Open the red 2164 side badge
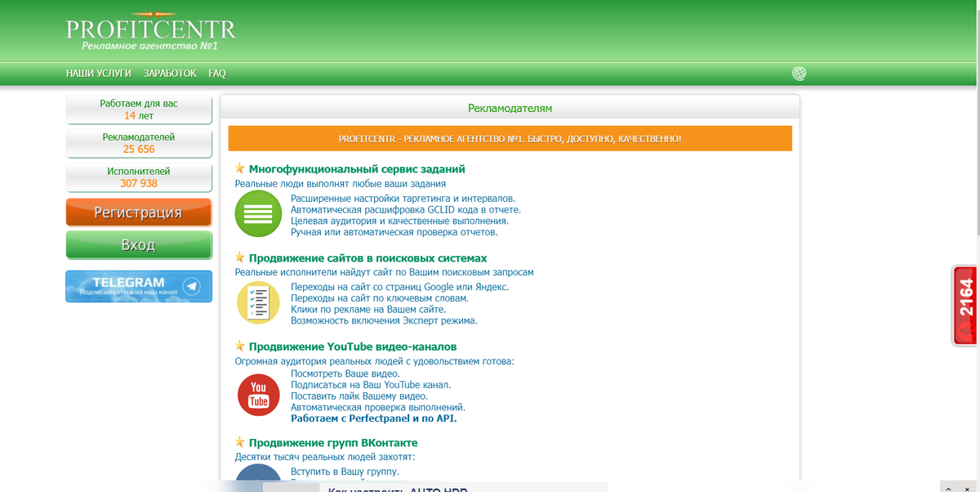Image resolution: width=980 pixels, height=492 pixels. coord(966,305)
